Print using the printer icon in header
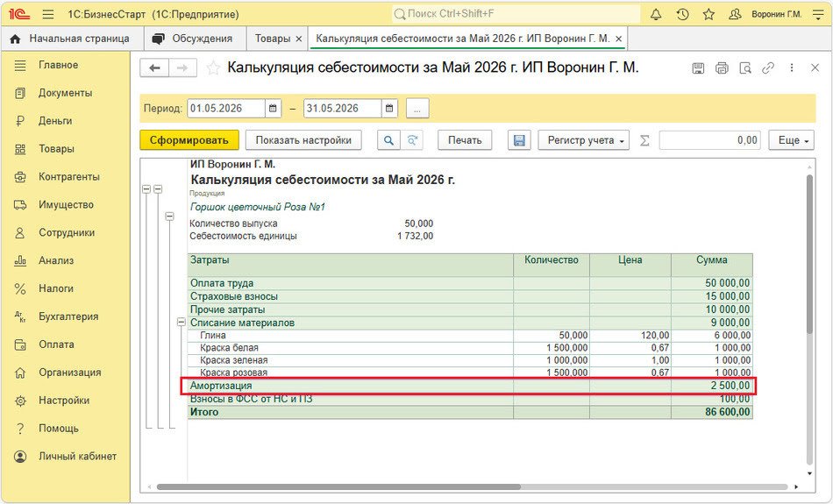 (x=722, y=68)
